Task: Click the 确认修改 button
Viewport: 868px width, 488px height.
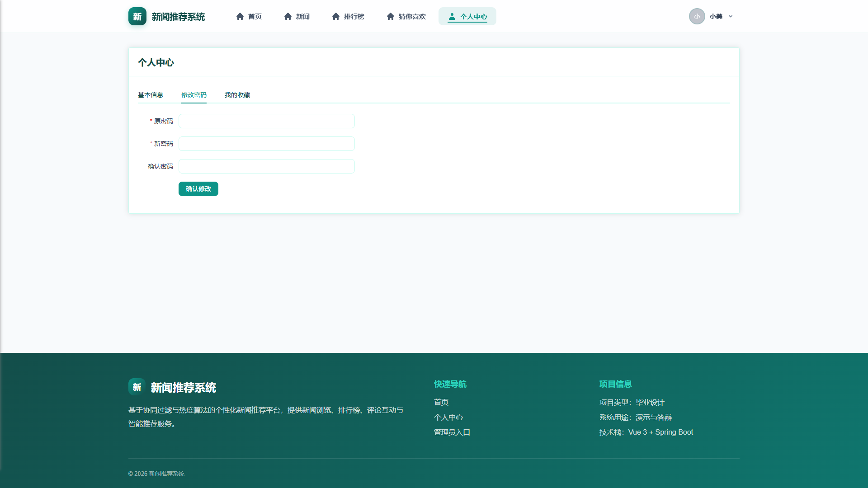Action: (x=198, y=189)
